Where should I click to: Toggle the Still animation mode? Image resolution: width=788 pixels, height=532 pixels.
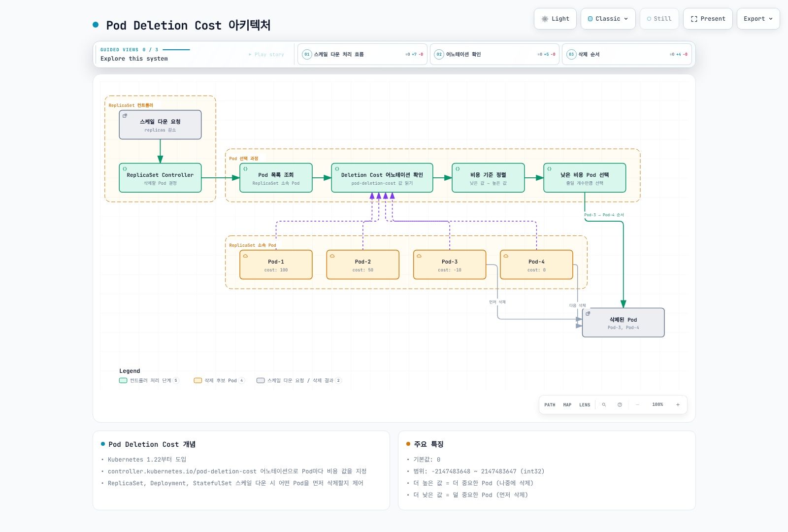(x=659, y=19)
